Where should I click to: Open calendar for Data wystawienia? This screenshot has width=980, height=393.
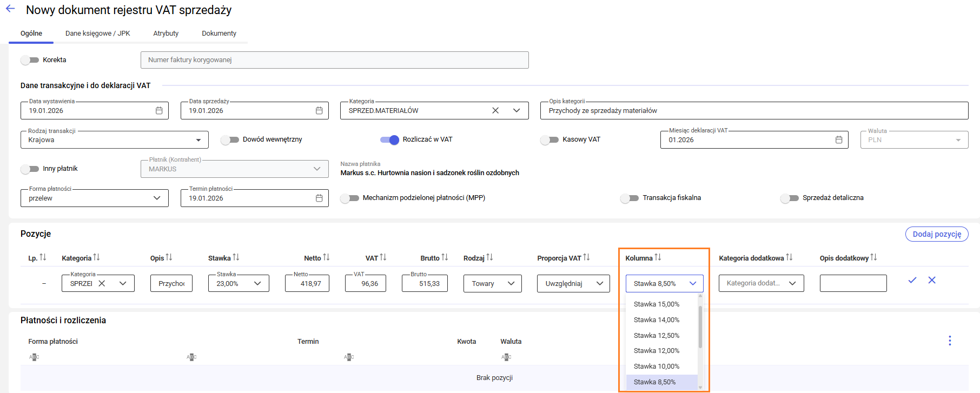point(159,110)
